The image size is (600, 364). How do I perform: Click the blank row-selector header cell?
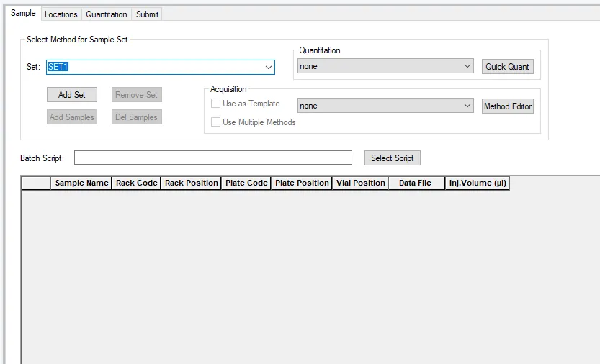pos(36,183)
